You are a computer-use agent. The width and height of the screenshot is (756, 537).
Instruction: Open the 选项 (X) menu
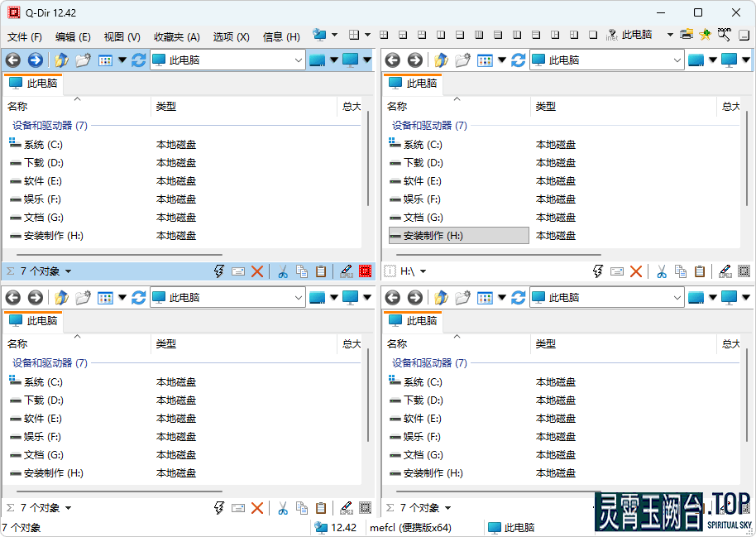231,36
